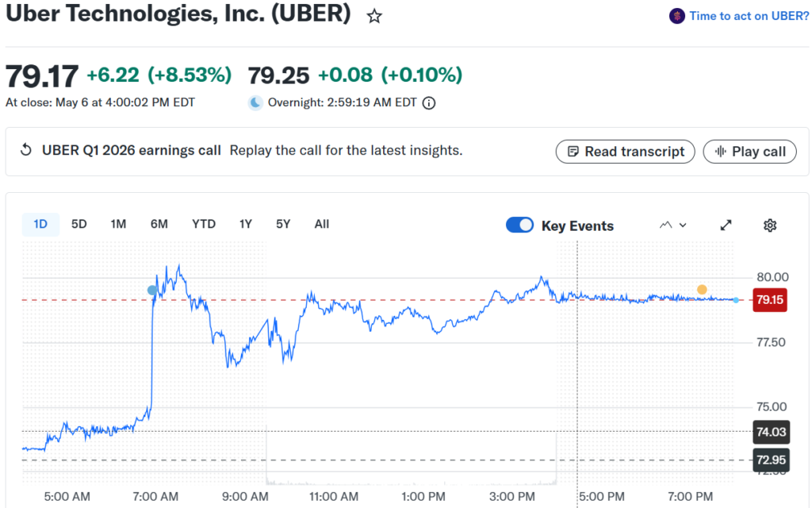
Task: Click the earnings call replay icon
Action: tap(26, 150)
